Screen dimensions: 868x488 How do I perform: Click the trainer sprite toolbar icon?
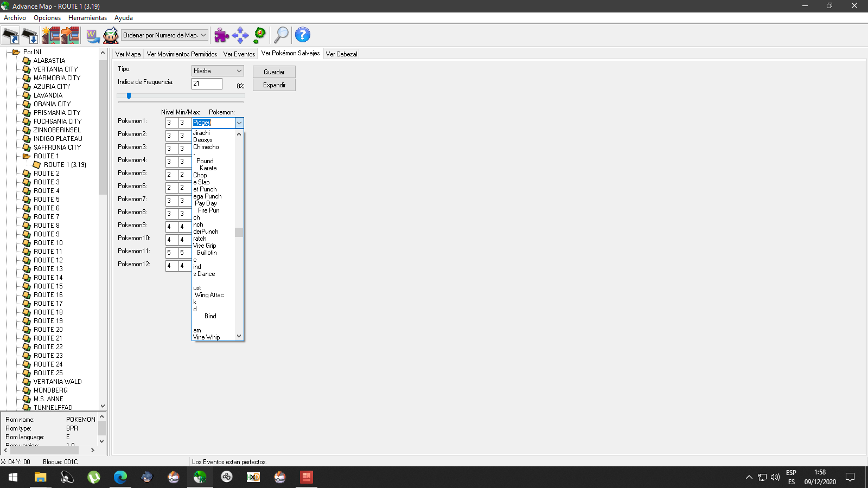tap(111, 35)
